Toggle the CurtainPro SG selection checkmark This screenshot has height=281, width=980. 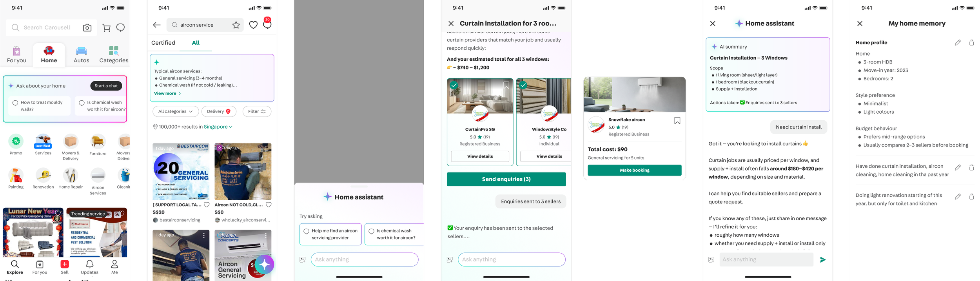454,85
